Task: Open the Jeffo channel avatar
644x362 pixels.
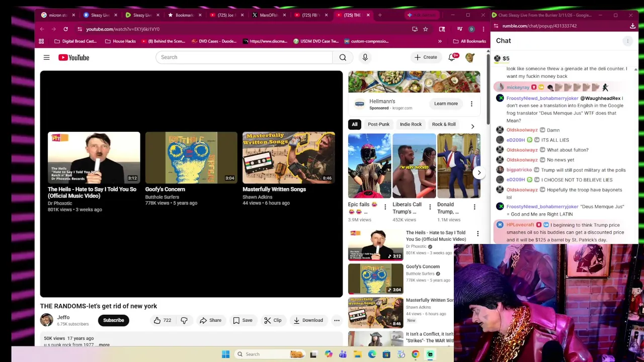Action: (x=46, y=320)
